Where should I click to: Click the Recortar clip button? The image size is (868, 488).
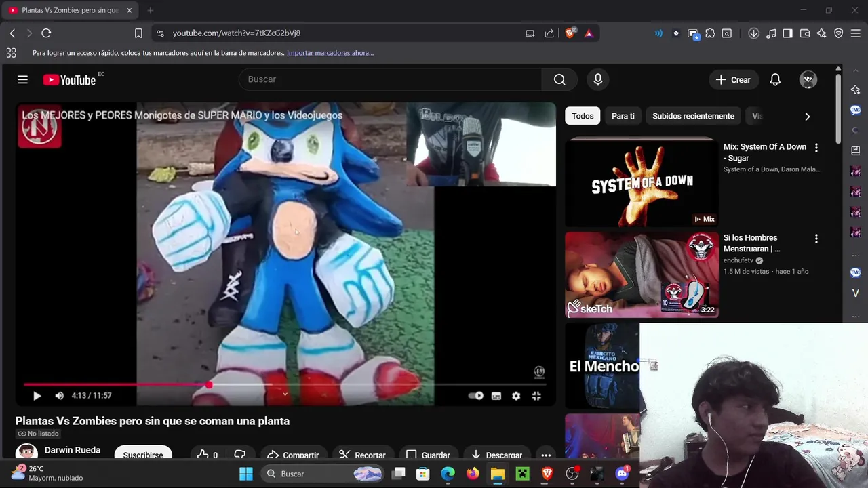(x=362, y=454)
